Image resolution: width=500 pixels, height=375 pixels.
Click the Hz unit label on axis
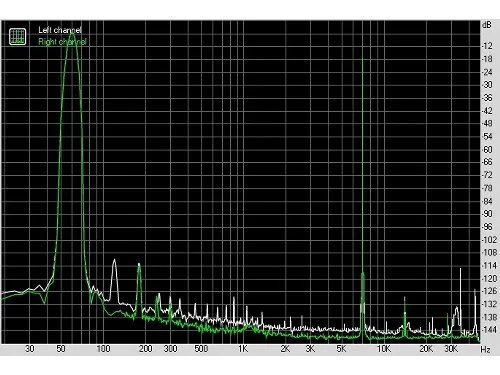pos(485,350)
